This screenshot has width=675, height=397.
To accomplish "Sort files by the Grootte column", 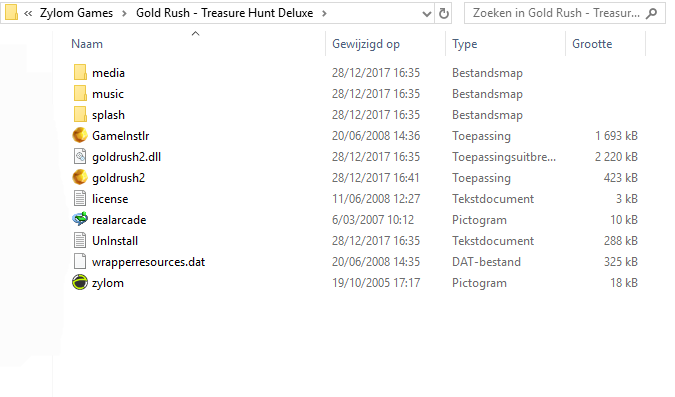I will point(592,44).
